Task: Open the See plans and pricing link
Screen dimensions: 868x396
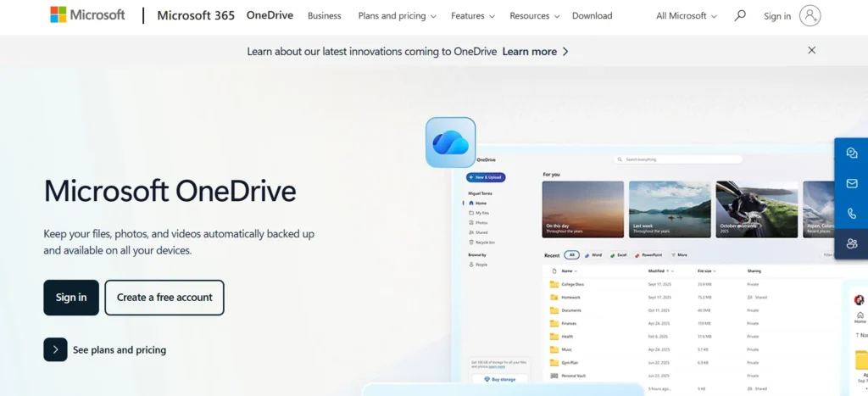Action: (x=120, y=350)
